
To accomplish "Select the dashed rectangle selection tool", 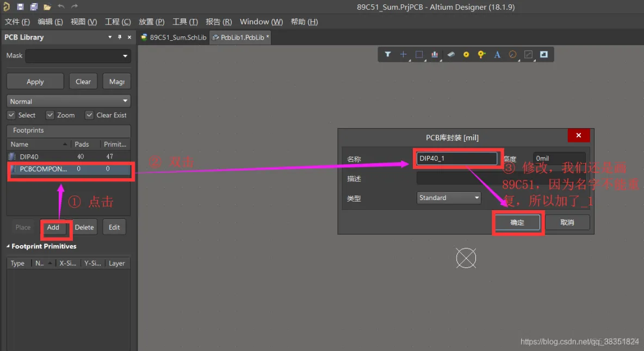I will 419,54.
